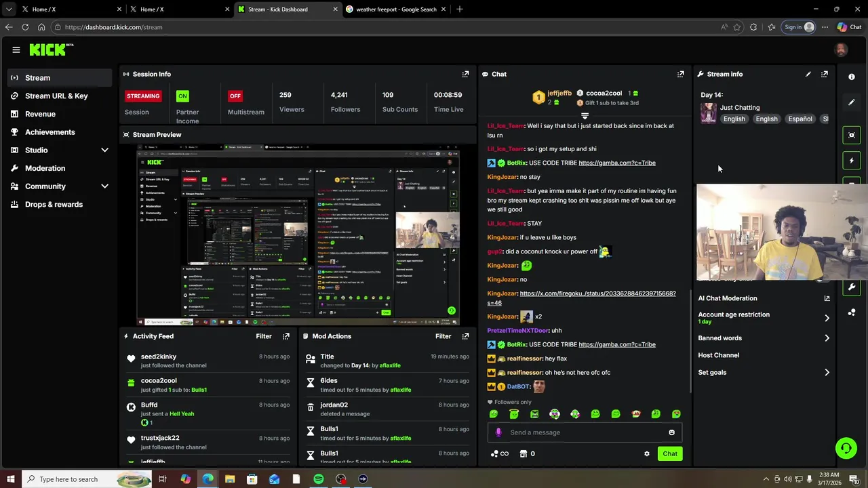Click Bulls1 in the Activity Feed

point(199,390)
